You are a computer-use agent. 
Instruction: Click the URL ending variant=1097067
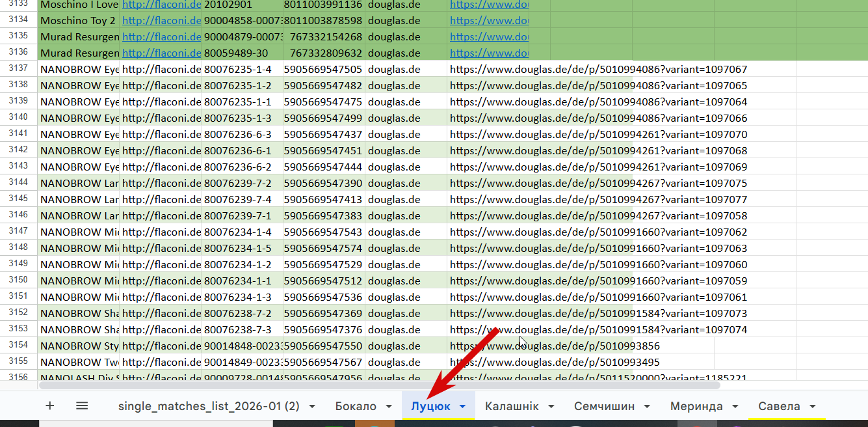click(598, 69)
